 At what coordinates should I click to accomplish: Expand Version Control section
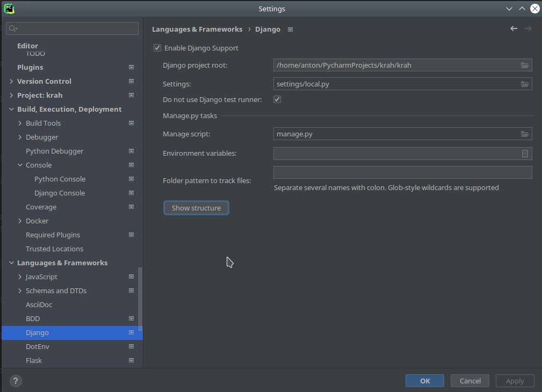[x=11, y=81]
